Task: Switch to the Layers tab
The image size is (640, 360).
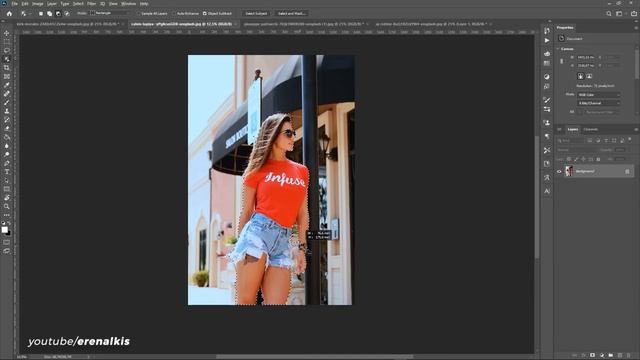Action: click(573, 129)
